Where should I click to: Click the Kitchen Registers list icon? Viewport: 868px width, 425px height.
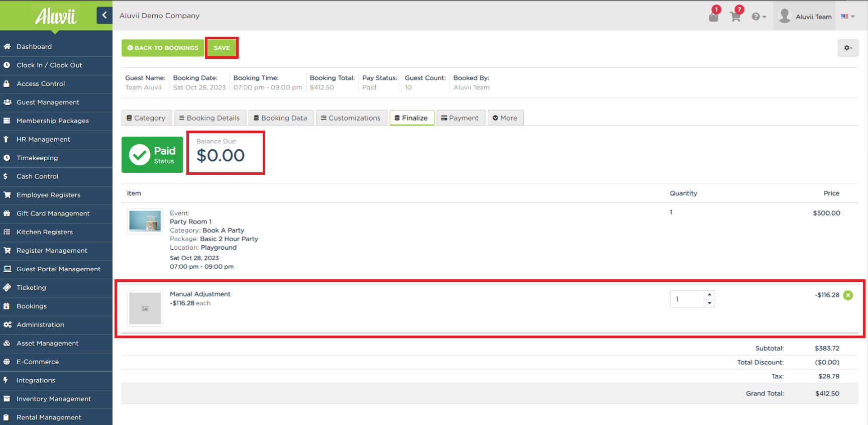click(7, 232)
